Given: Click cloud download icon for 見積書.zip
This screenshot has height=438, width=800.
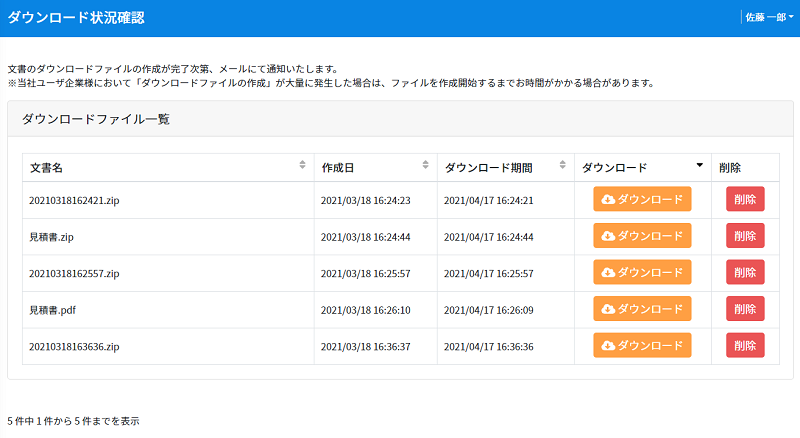Looking at the screenshot, I should click(x=608, y=236).
